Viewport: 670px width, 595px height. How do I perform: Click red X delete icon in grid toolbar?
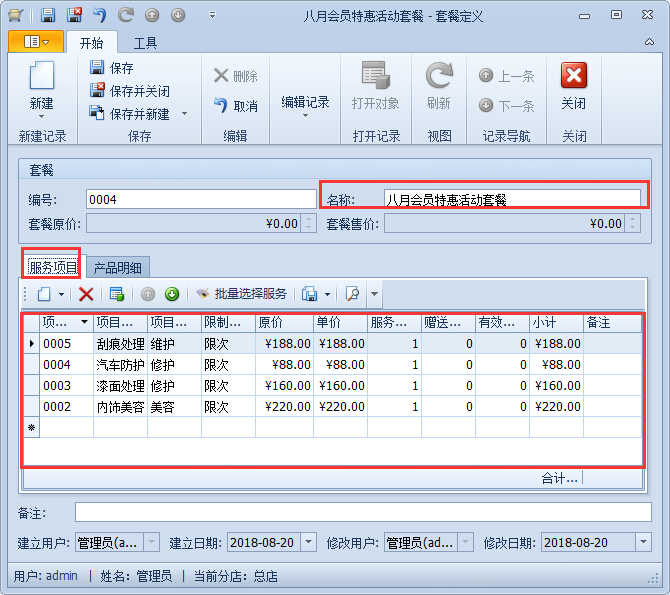(86, 294)
